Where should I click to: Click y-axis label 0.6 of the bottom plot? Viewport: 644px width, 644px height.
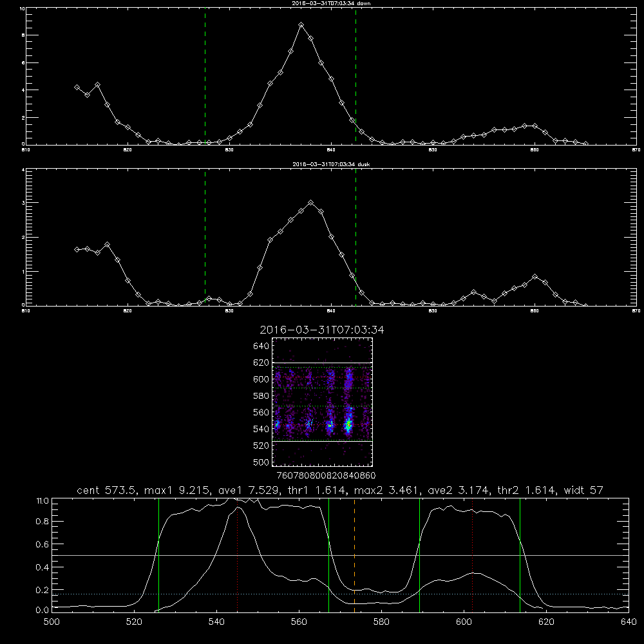tap(43, 544)
